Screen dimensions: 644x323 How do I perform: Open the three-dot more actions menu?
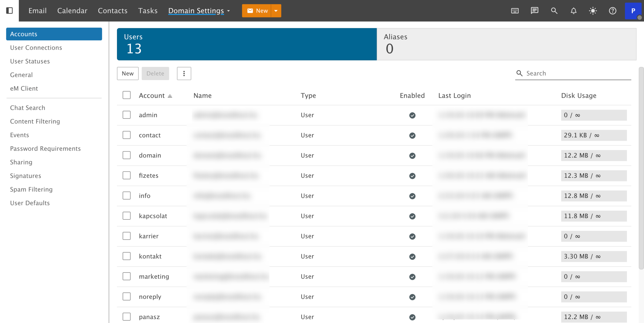tap(184, 74)
